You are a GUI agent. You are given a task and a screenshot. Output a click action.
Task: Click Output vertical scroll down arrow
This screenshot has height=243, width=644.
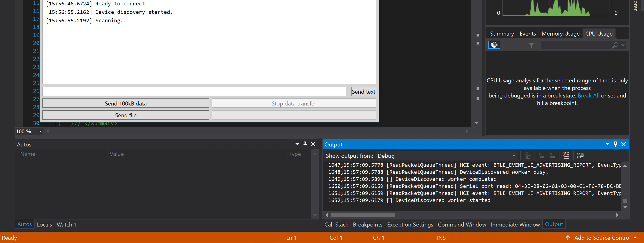(625, 207)
